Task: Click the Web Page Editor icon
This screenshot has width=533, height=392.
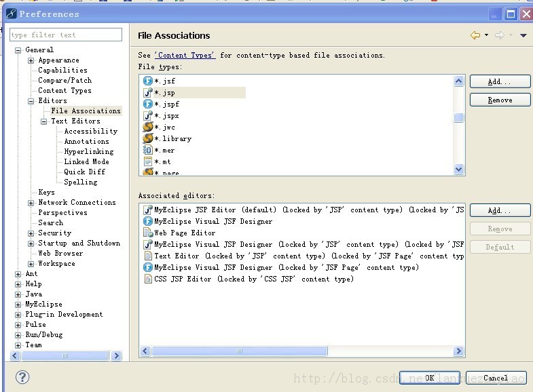Action: pos(148,233)
